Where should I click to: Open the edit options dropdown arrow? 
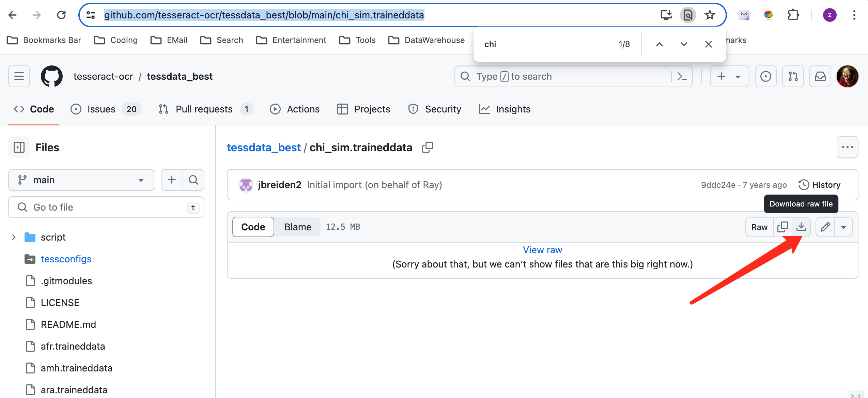coord(843,227)
